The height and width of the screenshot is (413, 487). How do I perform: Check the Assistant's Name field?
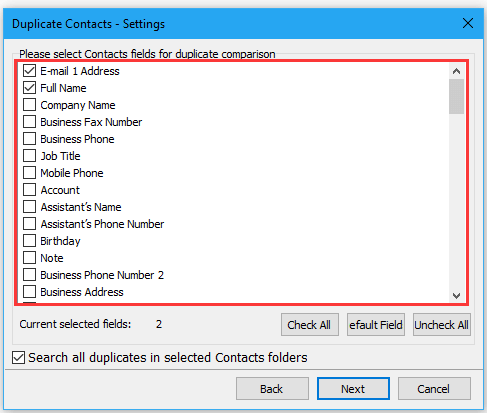coord(29,207)
